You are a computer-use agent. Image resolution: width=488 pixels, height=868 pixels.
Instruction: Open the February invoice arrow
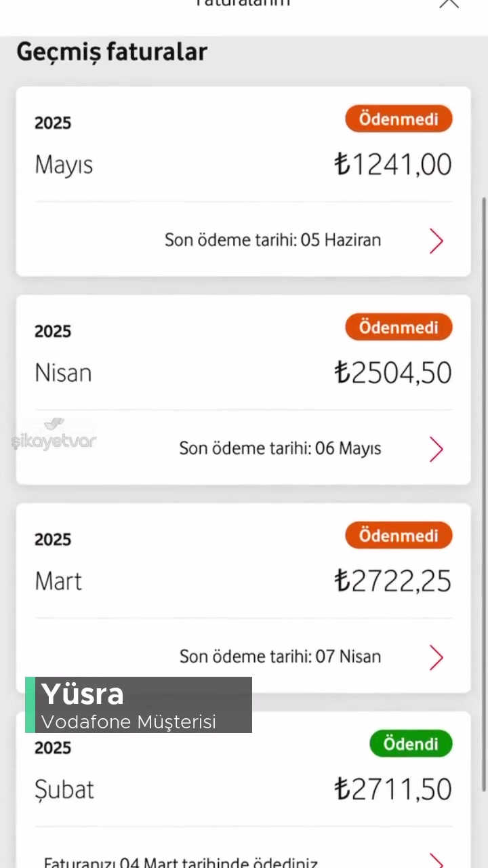tap(436, 863)
